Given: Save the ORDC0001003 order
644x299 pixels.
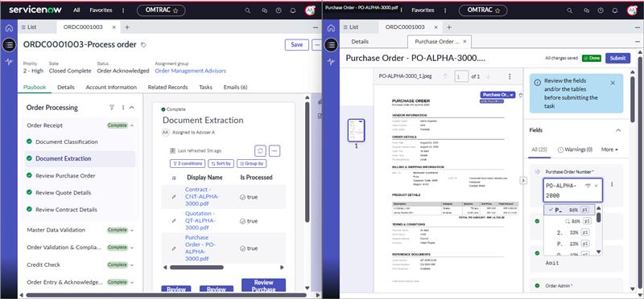Looking at the screenshot, I should pyautogui.click(x=296, y=45).
